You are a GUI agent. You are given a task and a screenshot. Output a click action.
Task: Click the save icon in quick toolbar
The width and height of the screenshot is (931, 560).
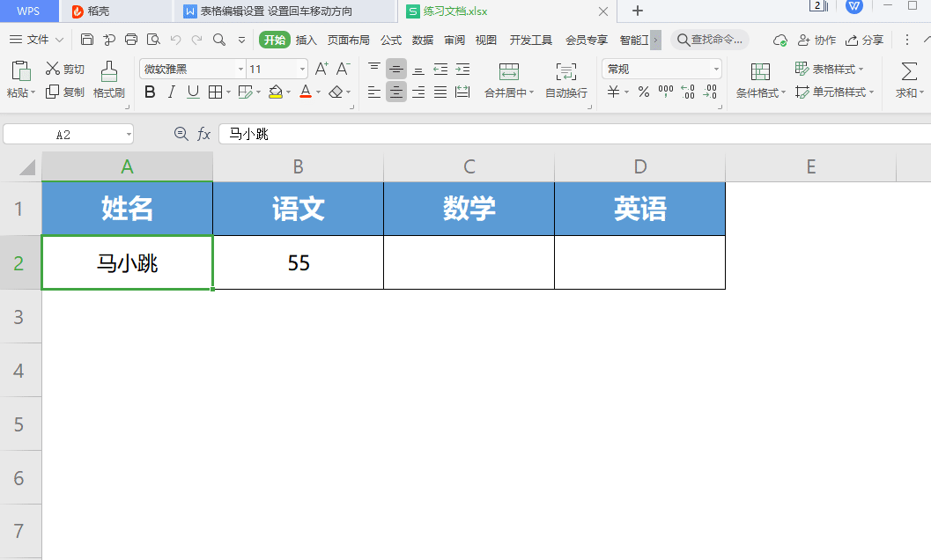pos(87,40)
